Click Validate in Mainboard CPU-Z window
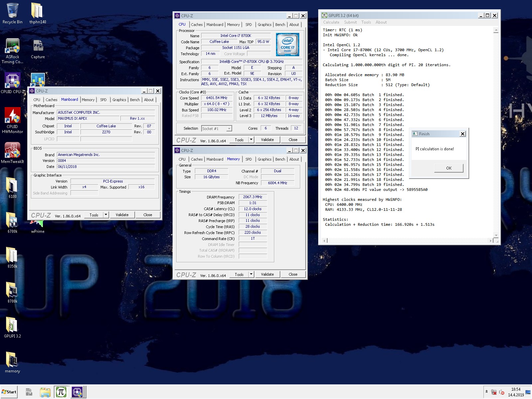532x399 pixels. point(122,215)
